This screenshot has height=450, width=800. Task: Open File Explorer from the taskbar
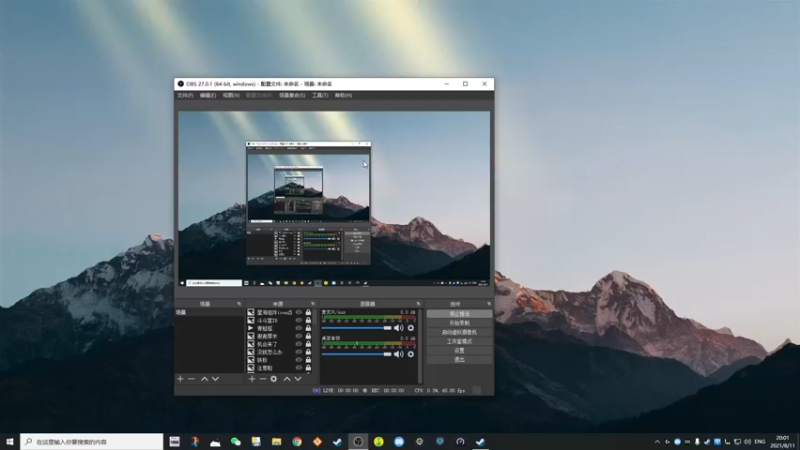tap(277, 442)
